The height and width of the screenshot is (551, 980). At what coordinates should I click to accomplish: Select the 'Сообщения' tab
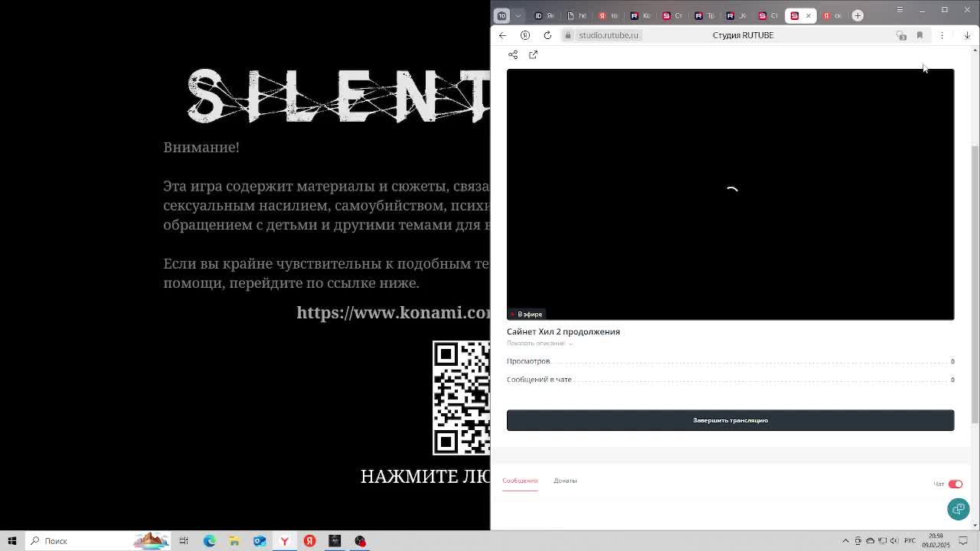coord(520,481)
